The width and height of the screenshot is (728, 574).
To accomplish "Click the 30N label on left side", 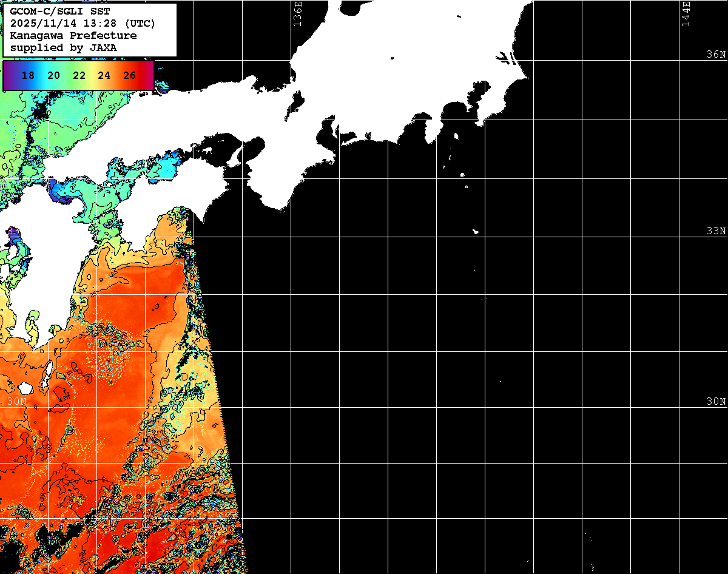I will click(17, 402).
